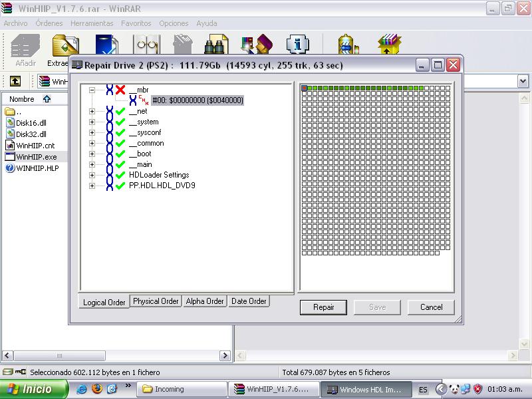
Task: Click the green check icon beside __boot
Action: [120, 154]
